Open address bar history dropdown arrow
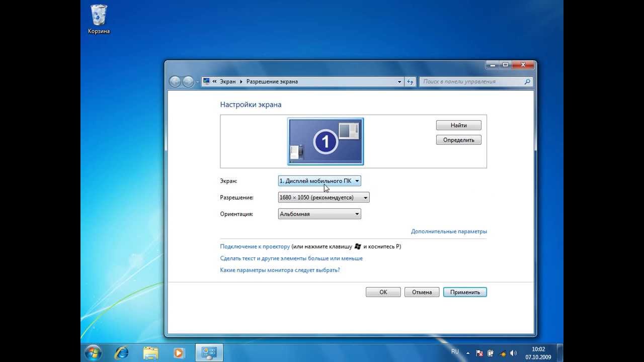The height and width of the screenshot is (362, 644). click(399, 81)
